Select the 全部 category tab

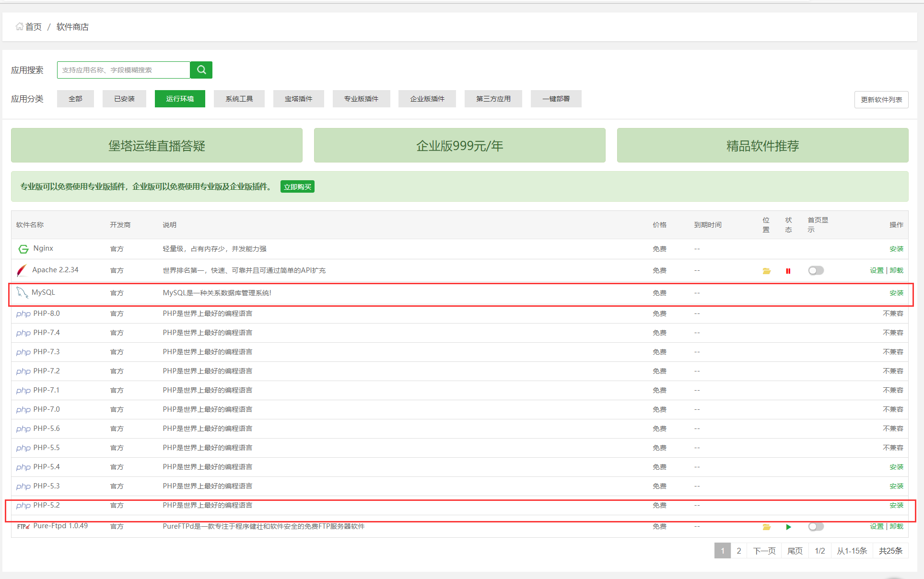pos(75,99)
